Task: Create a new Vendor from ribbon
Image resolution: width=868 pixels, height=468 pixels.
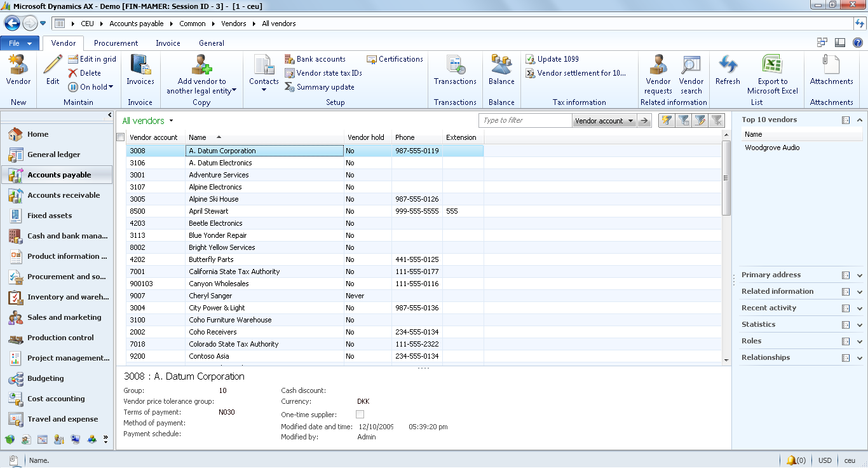Action: (18, 70)
